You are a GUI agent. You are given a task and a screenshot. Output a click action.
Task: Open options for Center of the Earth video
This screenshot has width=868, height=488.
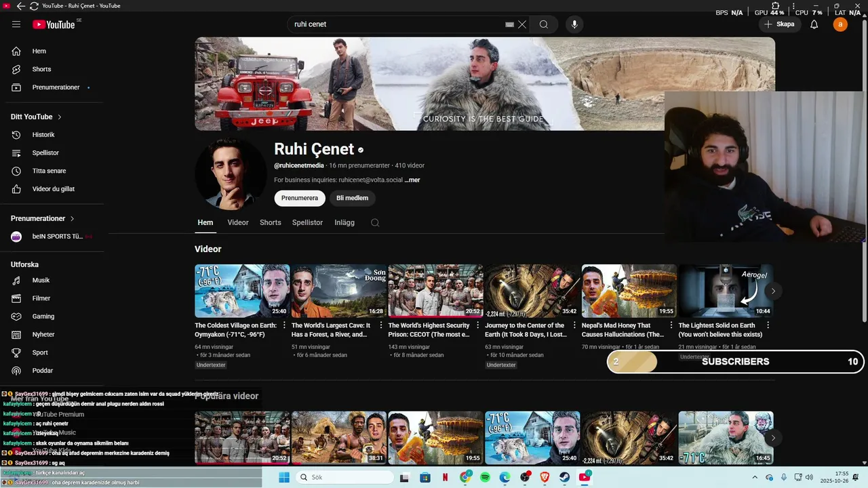pos(574,326)
